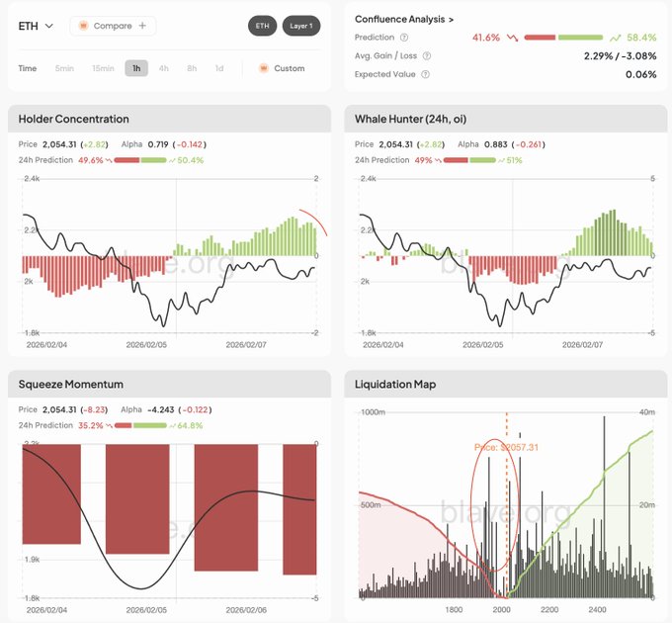Screen dimensions: 672x623
Task: Expand the Confluence Analysis section
Action: [404, 19]
